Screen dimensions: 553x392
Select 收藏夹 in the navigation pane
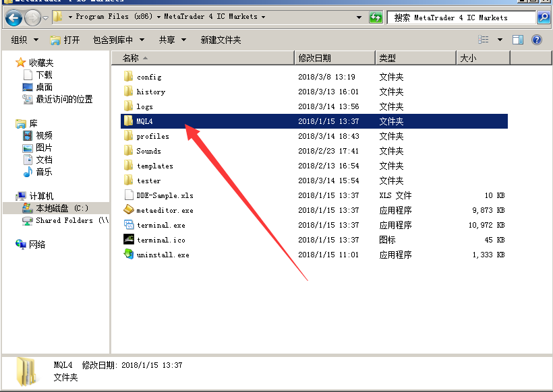pyautogui.click(x=41, y=63)
